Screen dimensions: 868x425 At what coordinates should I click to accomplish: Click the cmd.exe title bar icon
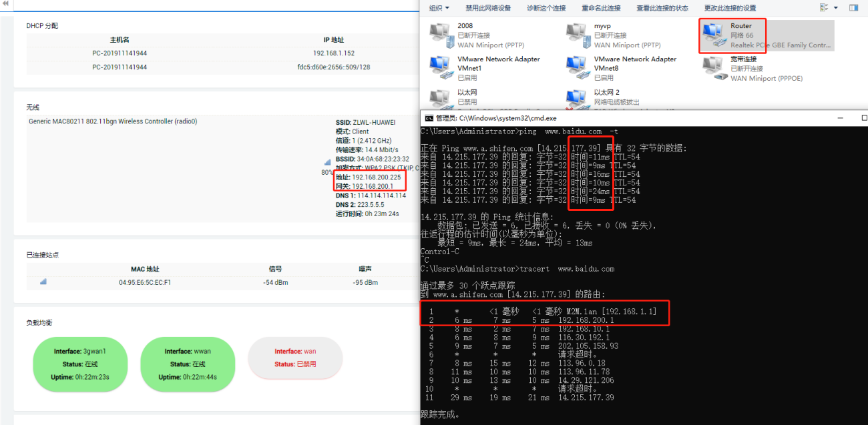[x=430, y=118]
